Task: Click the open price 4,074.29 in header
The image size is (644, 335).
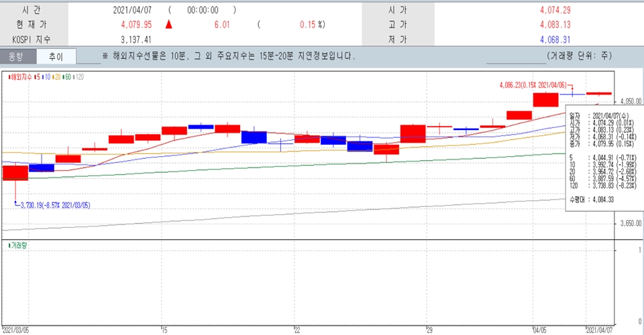Action: pos(555,10)
